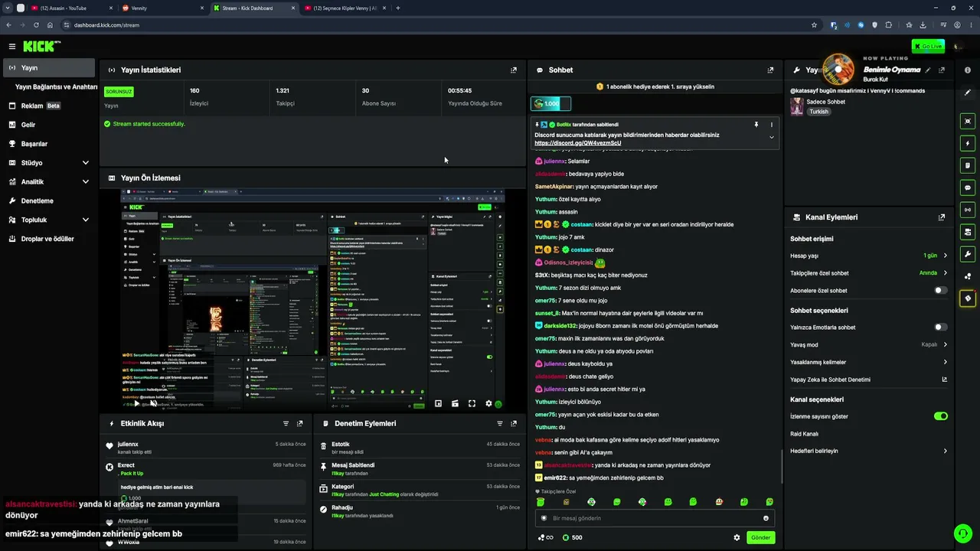Image resolution: width=980 pixels, height=551 pixels.
Task: Open Hesap yaşı setting options
Action: pyautogui.click(x=945, y=256)
